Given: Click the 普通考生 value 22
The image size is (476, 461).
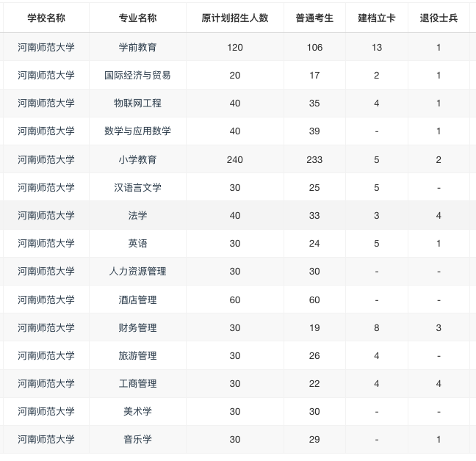Looking at the screenshot, I should [x=314, y=383].
